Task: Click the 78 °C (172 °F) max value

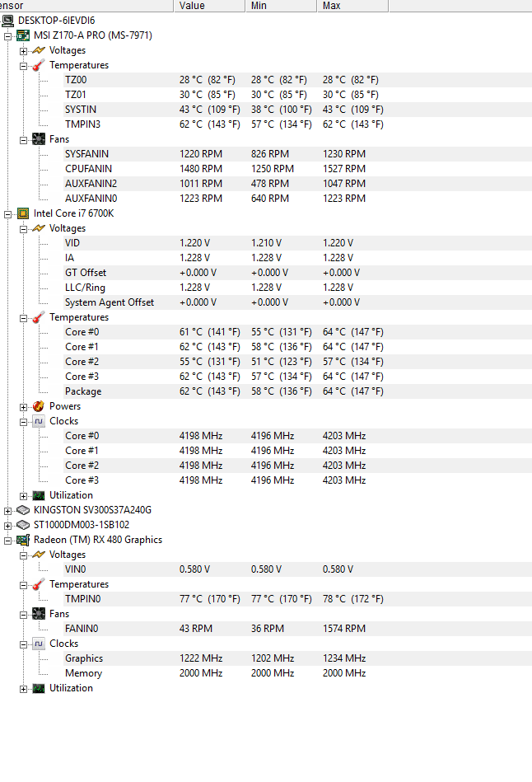Action: pos(353,599)
